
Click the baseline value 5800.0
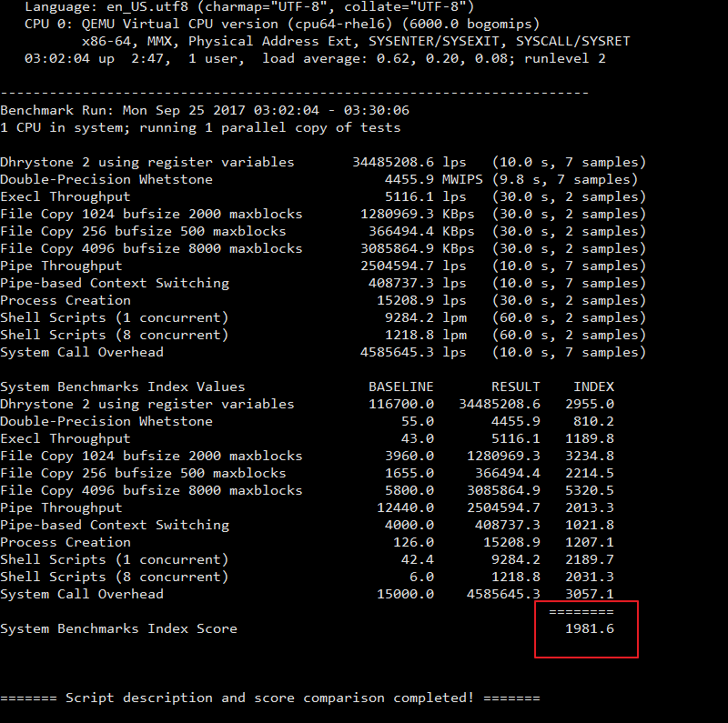pos(409,490)
